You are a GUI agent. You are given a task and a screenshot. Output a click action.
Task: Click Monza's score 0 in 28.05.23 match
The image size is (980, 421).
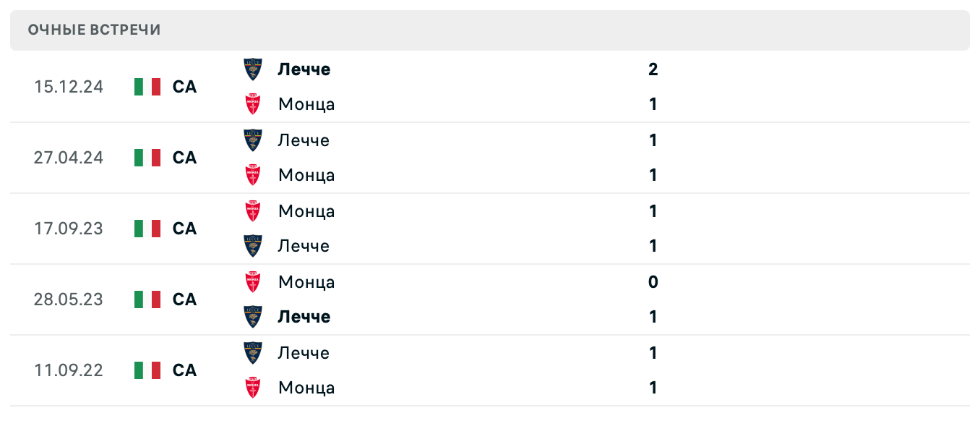(x=653, y=282)
